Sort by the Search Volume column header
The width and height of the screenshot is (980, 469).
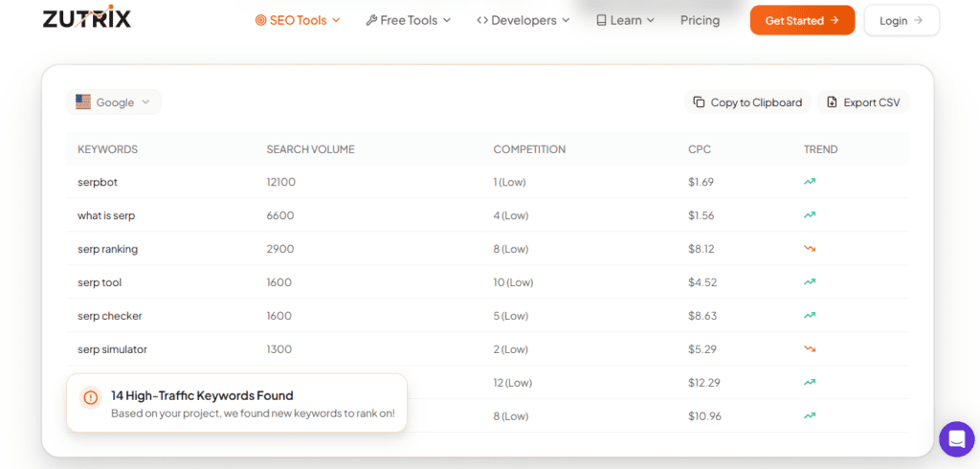coord(310,149)
